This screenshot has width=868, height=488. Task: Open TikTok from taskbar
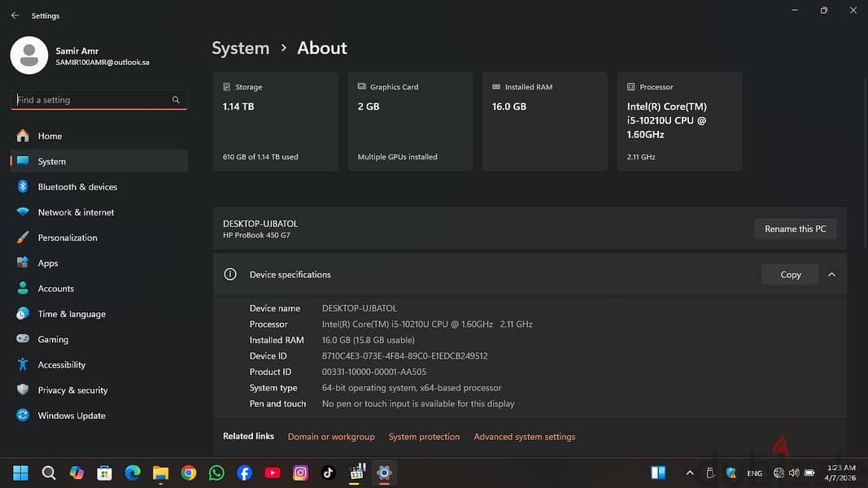coord(329,473)
